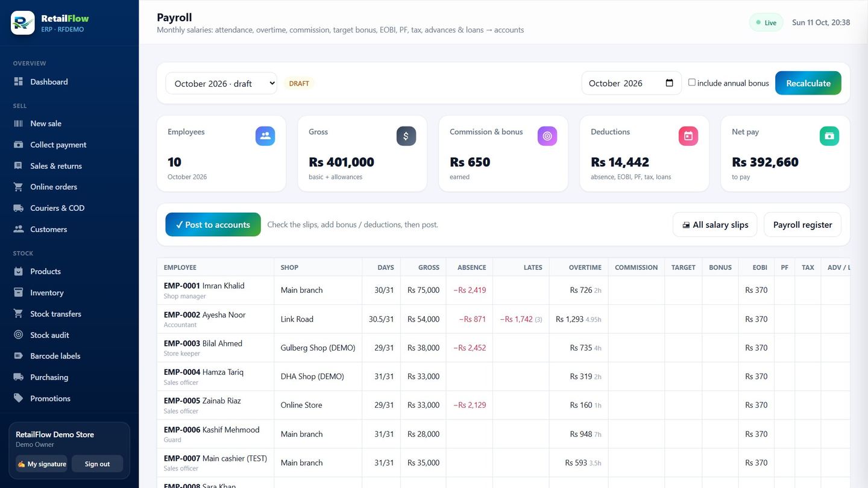Click the RetailFlow logo icon

pos(23,23)
